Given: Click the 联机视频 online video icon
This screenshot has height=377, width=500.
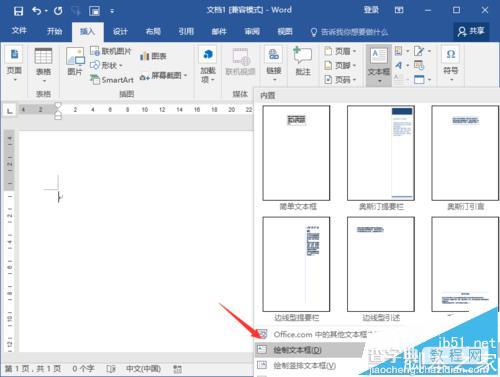Looking at the screenshot, I should pos(240,62).
